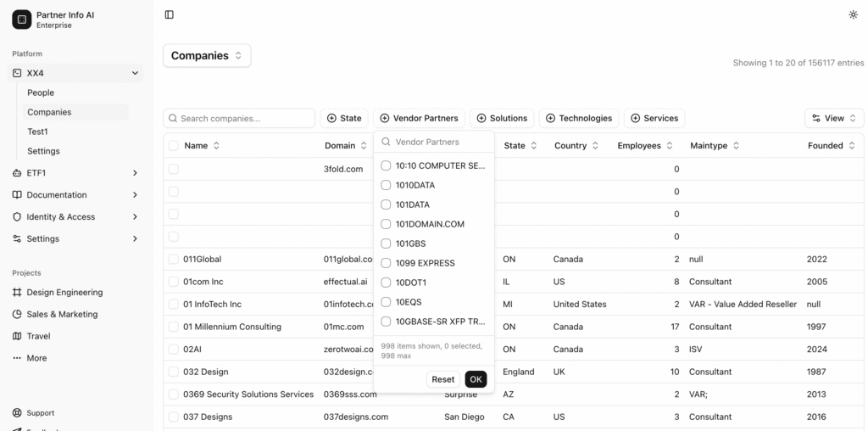
Task: Click the Support icon in sidebar
Action: pyautogui.click(x=17, y=413)
